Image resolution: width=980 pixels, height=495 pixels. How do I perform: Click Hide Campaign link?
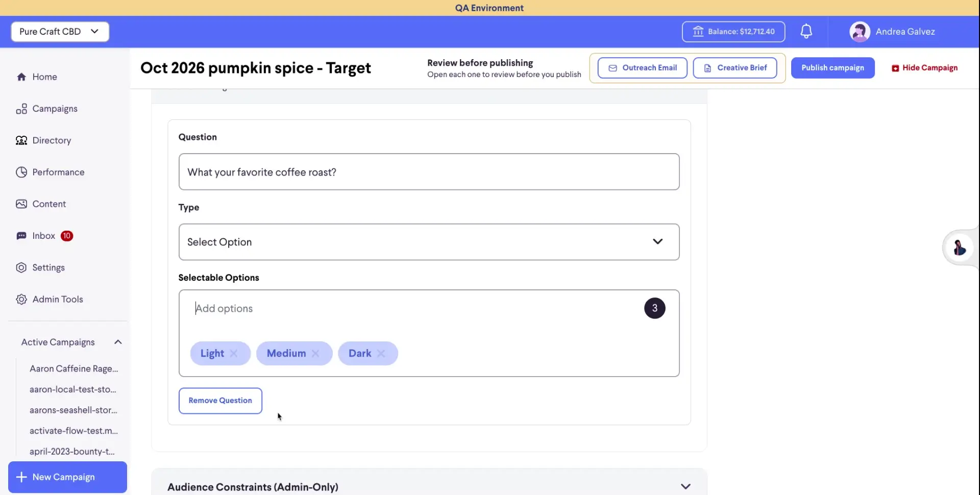pos(924,68)
